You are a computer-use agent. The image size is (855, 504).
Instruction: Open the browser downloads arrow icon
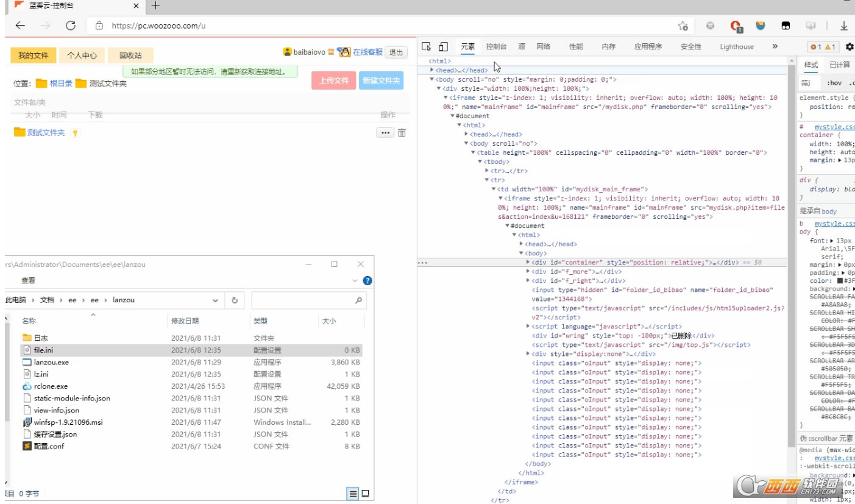pyautogui.click(x=844, y=26)
